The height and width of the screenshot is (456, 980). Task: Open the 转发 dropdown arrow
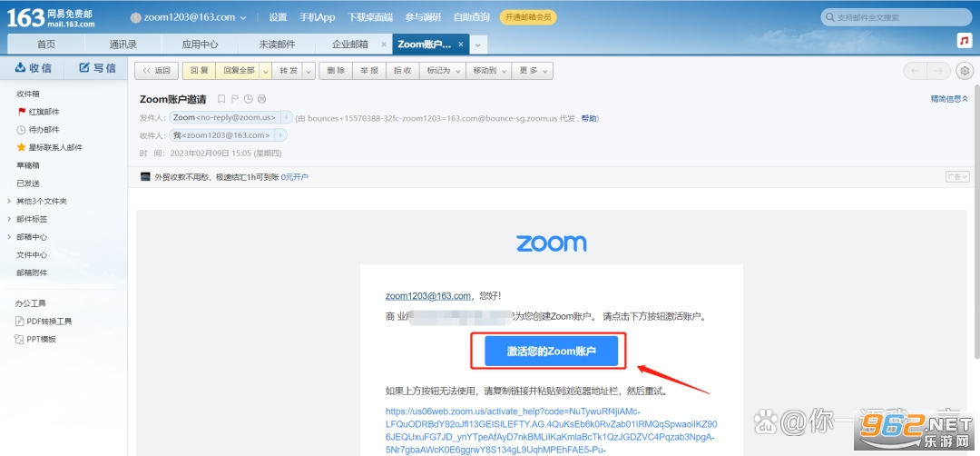pyautogui.click(x=309, y=72)
